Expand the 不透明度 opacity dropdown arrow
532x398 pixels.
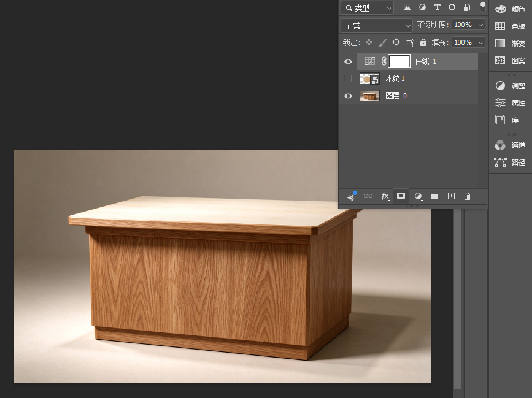pos(480,25)
